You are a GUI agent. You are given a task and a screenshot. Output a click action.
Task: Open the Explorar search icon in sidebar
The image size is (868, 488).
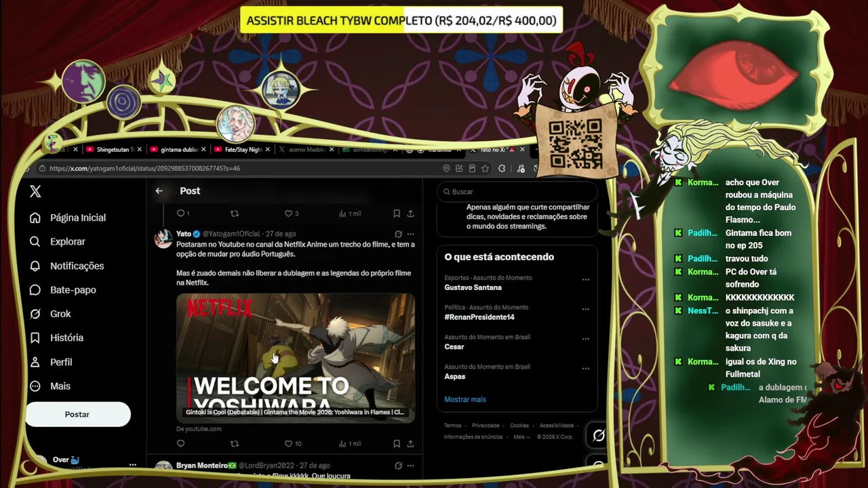tap(35, 242)
